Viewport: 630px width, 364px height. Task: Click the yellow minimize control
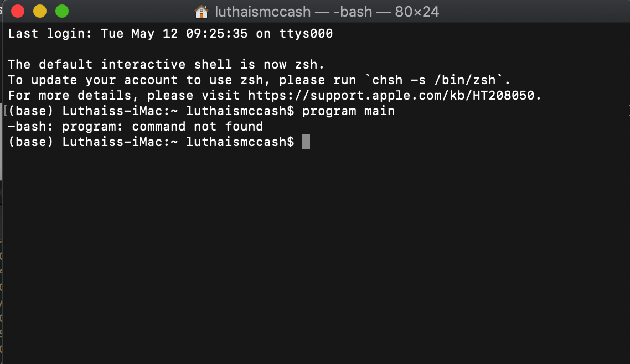[x=39, y=10]
